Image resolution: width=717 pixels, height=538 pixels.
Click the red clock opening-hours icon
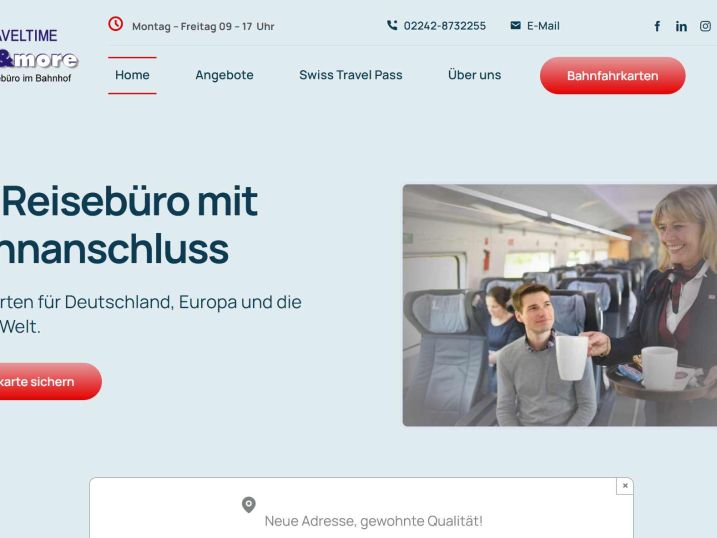coord(116,24)
